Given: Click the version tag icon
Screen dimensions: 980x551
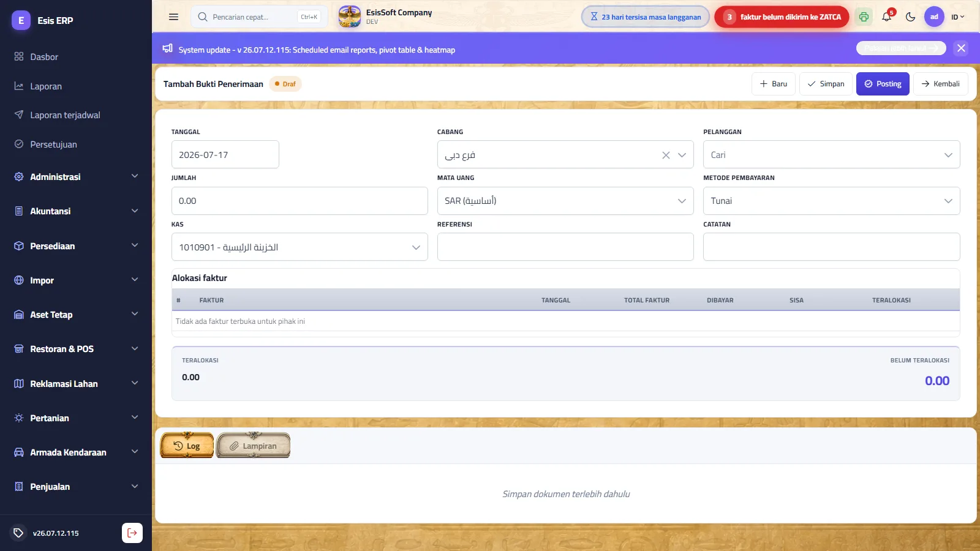Looking at the screenshot, I should click(x=18, y=533).
